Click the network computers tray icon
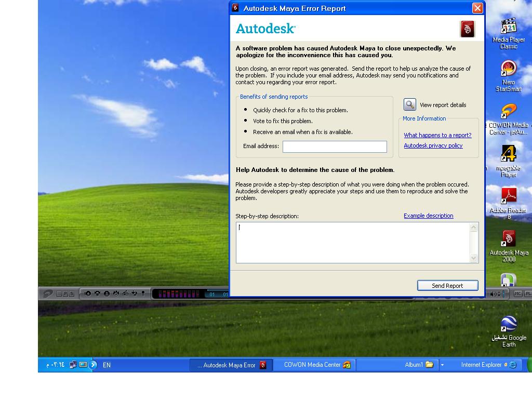Viewport: 532px width, 399px height. pyautogui.click(x=73, y=365)
